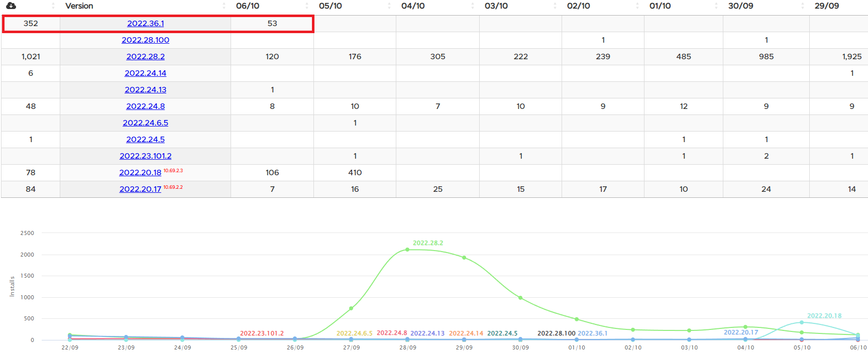The width and height of the screenshot is (868, 352).
Task: Select the 78 total for 2022.20.18
Action: (31, 173)
